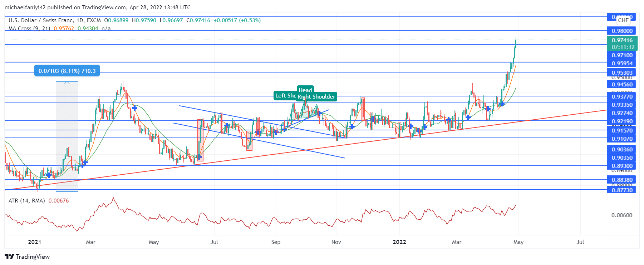Click the 2022 label on time axis
Viewport: 644px width, 265px height.
point(399,242)
